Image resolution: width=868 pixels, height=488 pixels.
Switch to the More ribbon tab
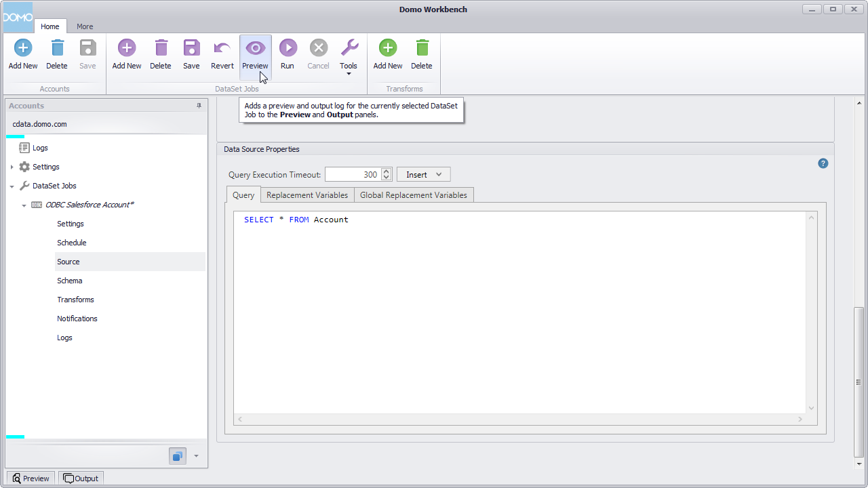coord(85,26)
